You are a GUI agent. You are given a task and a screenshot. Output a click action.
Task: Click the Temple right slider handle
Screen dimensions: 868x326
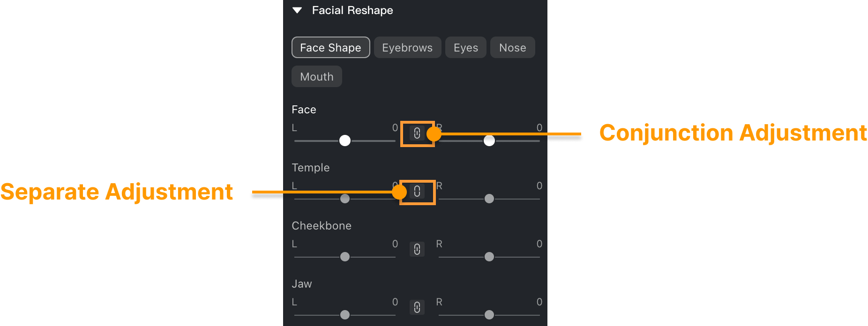(x=489, y=199)
